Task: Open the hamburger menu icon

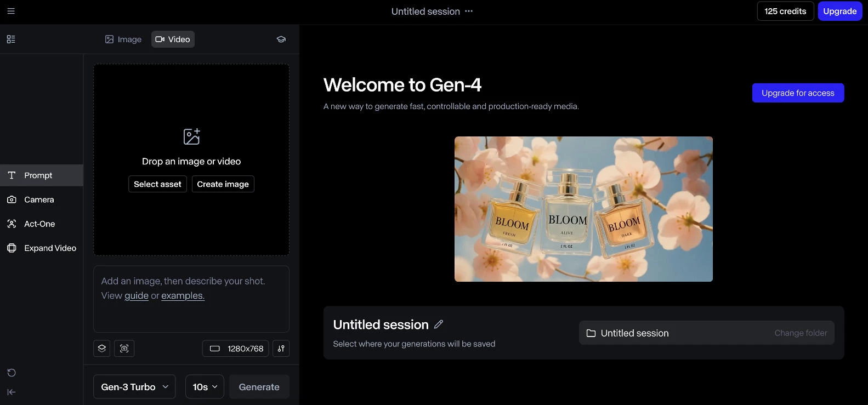Action: coord(11,11)
